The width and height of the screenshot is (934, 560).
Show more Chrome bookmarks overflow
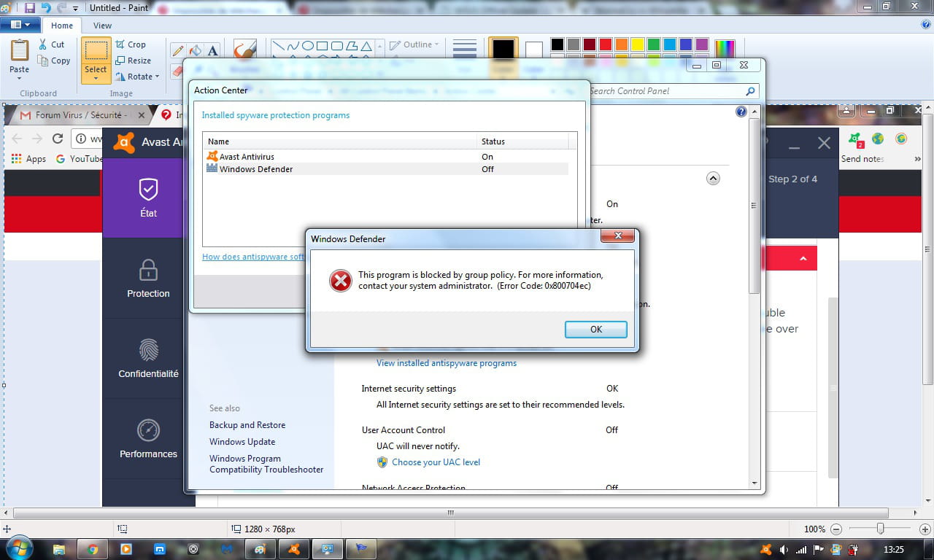coord(917,158)
